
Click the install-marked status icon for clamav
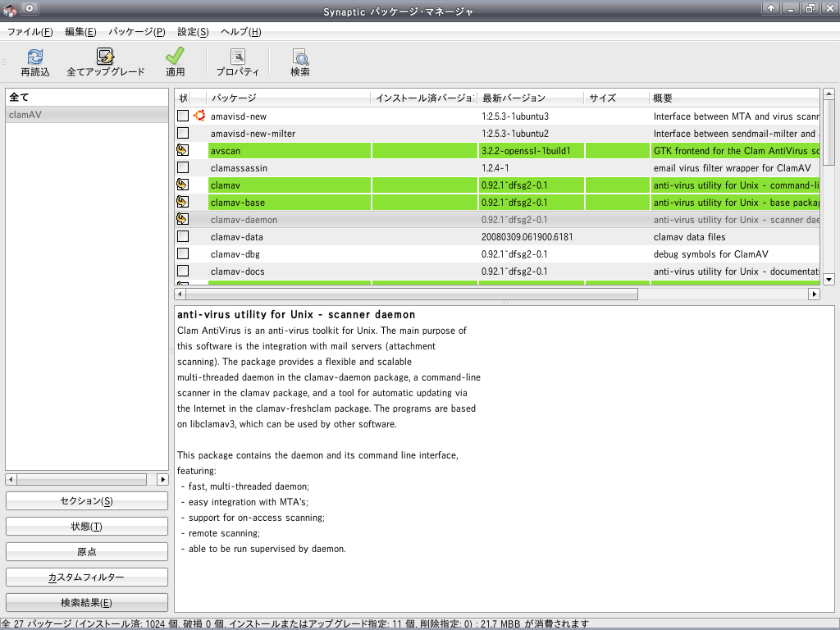(183, 185)
